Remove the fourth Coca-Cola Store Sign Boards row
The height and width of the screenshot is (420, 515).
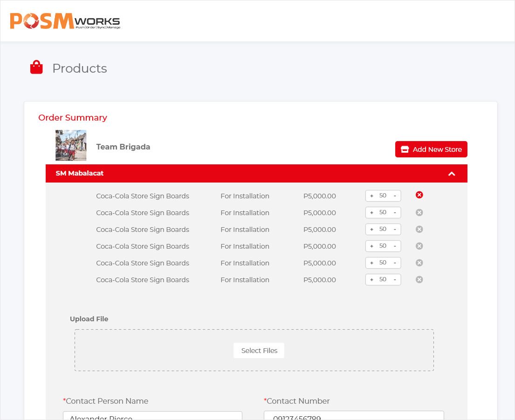pyautogui.click(x=419, y=246)
